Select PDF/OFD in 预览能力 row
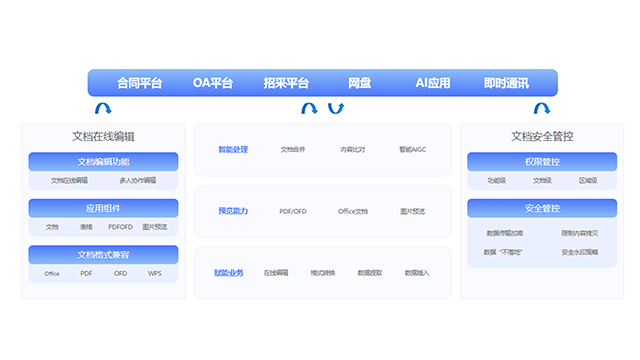The width and height of the screenshot is (640, 360). pos(293,211)
